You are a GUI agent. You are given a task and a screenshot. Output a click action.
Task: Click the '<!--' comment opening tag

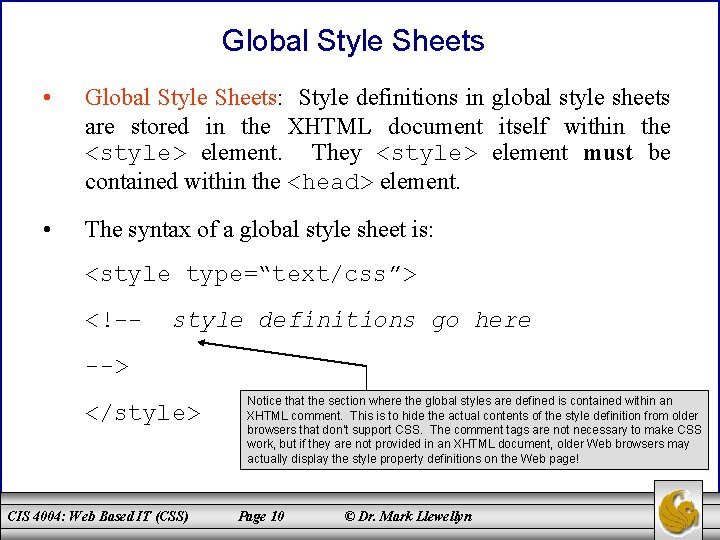[113, 320]
